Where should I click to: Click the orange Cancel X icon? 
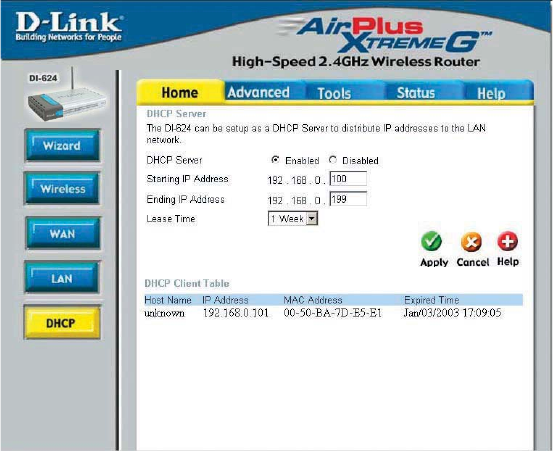[x=471, y=242]
